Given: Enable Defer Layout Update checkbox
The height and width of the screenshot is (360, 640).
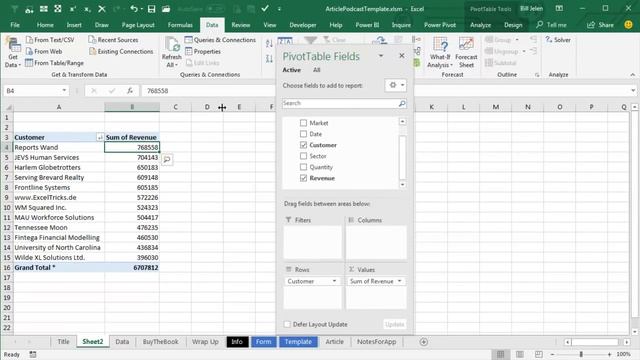Looking at the screenshot, I should (x=287, y=324).
